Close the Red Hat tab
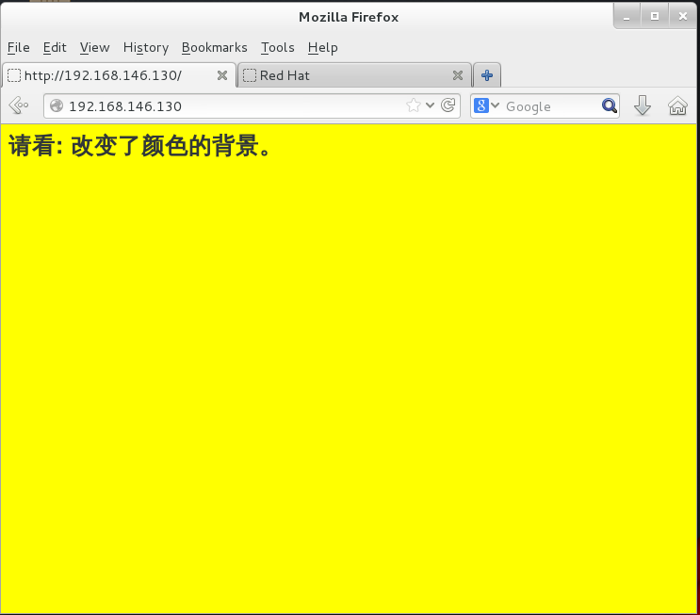700x615 pixels. 458,75
